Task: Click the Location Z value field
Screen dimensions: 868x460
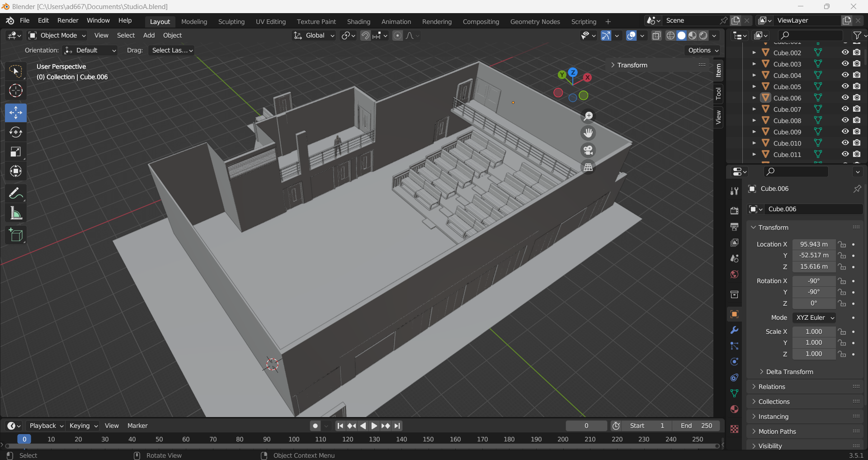Action: click(x=814, y=267)
